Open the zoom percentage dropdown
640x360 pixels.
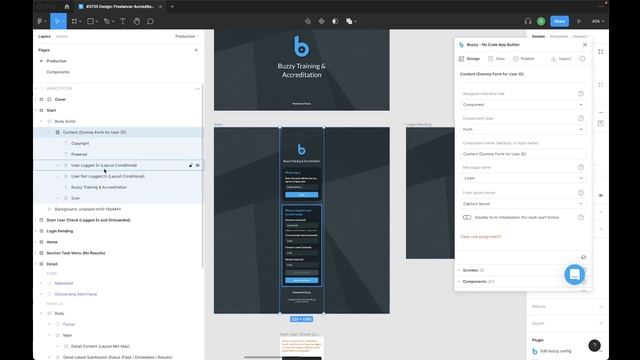tap(598, 21)
